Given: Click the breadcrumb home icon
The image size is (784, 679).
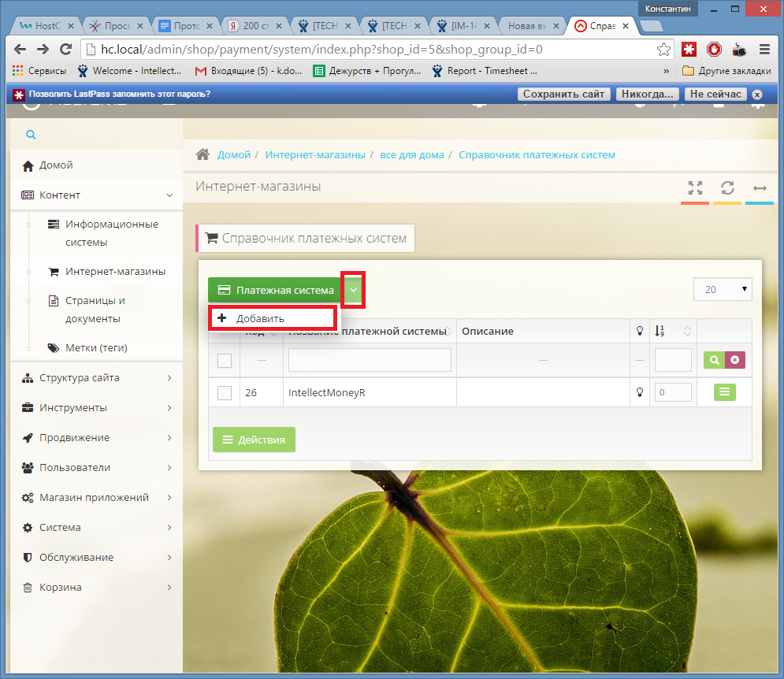Looking at the screenshot, I should pos(203,154).
